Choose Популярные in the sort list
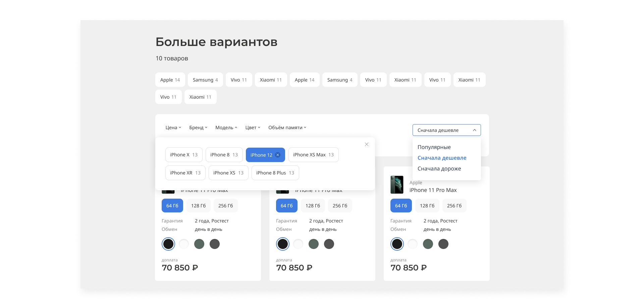The width and height of the screenshot is (644, 302). [x=434, y=147]
